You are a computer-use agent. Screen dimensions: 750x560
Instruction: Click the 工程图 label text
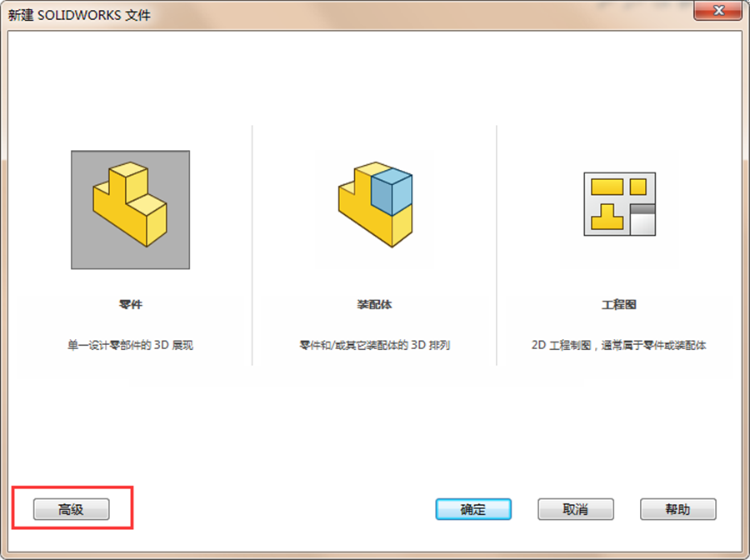619,304
